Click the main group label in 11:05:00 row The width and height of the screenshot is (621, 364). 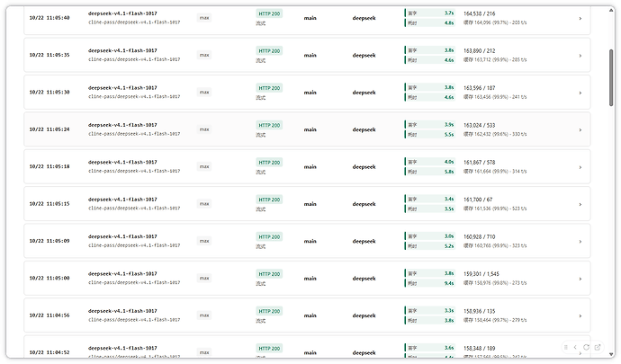pyautogui.click(x=310, y=279)
